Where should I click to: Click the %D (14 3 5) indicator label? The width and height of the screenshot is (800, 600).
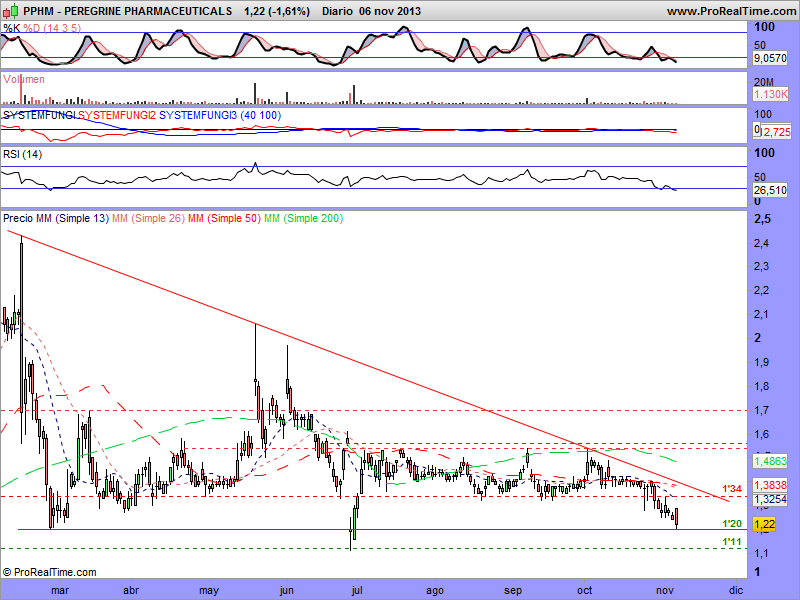[x=52, y=28]
